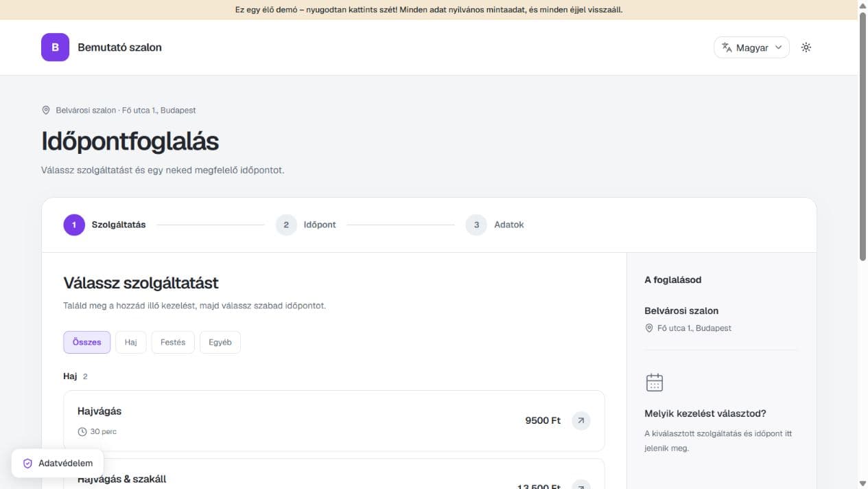Click the scrollbar down arrow
The image size is (868, 489).
pos(863,484)
